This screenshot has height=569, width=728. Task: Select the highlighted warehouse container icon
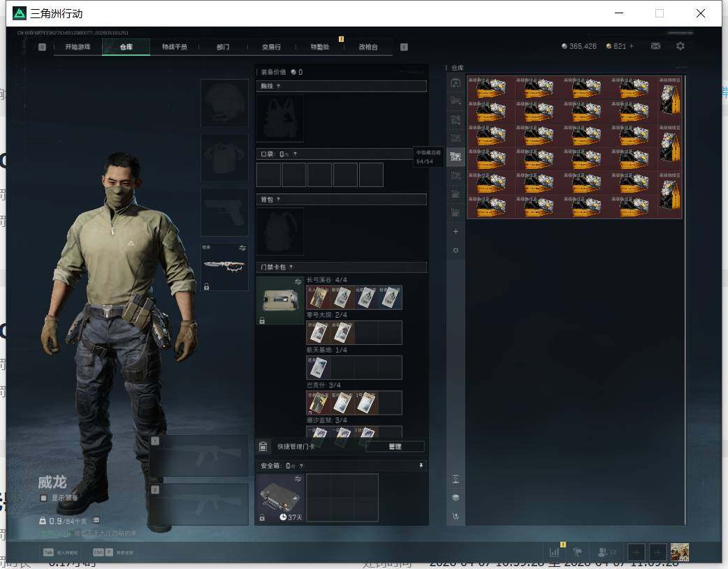tap(456, 157)
